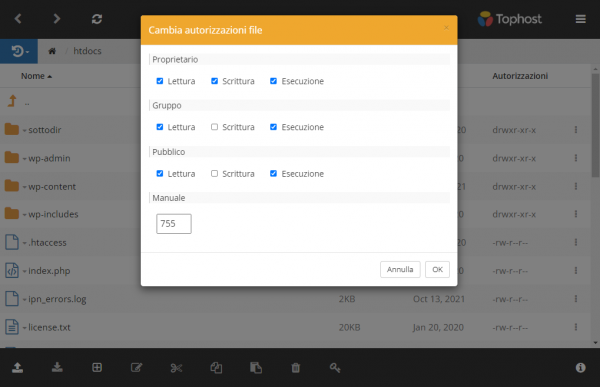Click the copy icon in bottom toolbar
The height and width of the screenshot is (387, 600).
pos(216,367)
